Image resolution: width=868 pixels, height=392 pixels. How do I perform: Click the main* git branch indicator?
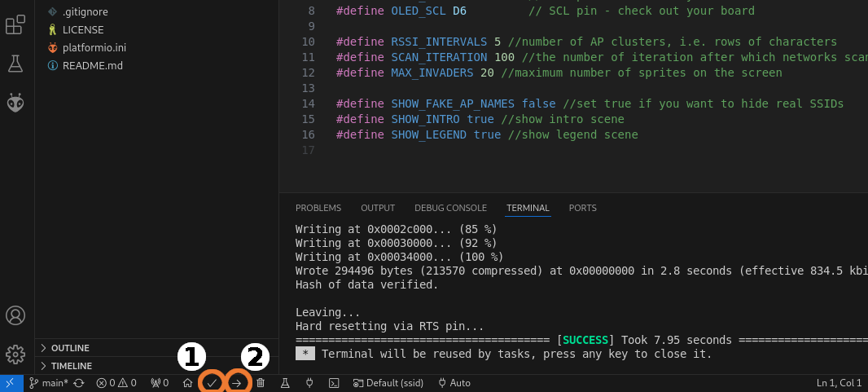(x=49, y=382)
